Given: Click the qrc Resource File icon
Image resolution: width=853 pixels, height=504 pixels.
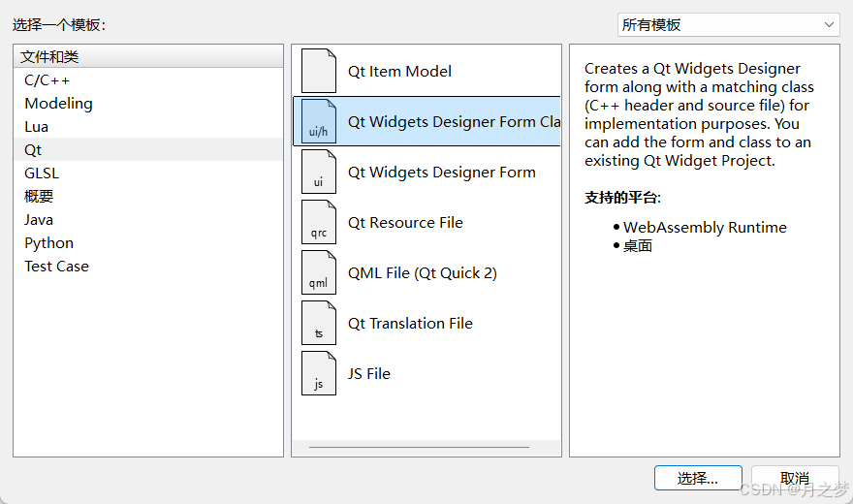Looking at the screenshot, I should [319, 222].
